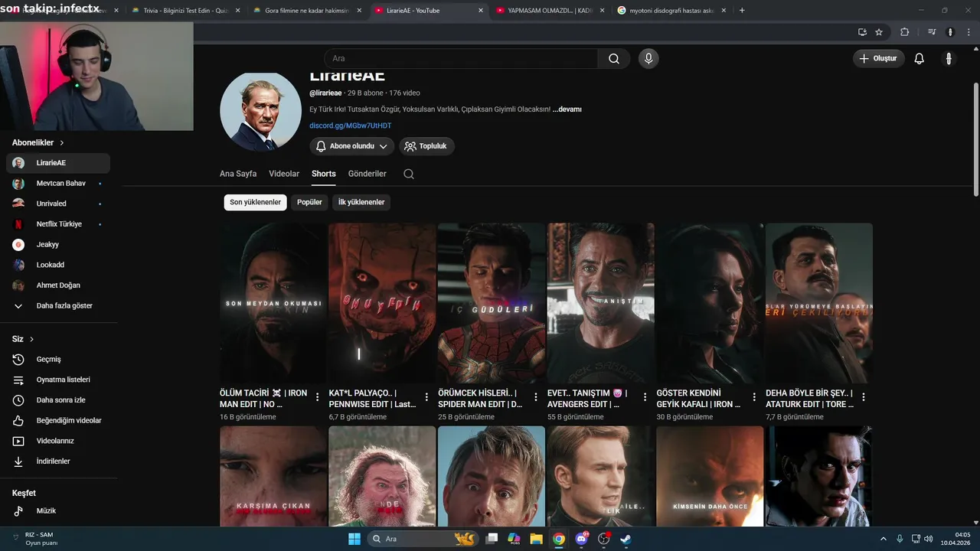Switch to the YAPMASAM OLMAZDI browser tab
The width and height of the screenshot is (980, 551).
tap(549, 11)
